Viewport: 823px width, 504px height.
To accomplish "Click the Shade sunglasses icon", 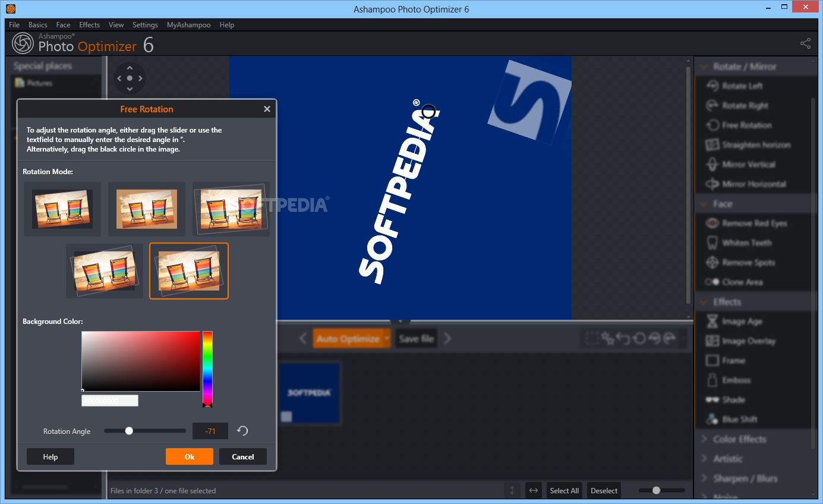I will coord(712,400).
